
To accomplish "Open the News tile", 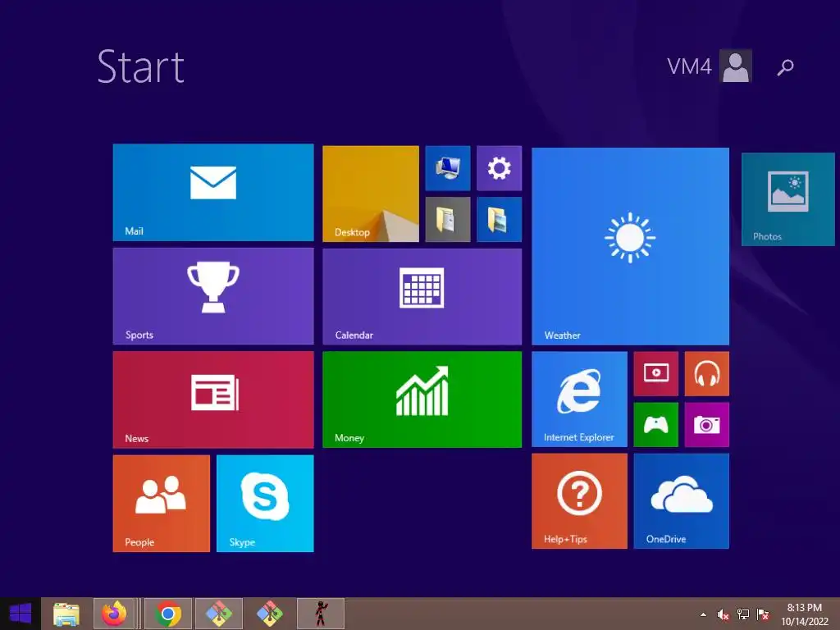I will (213, 399).
